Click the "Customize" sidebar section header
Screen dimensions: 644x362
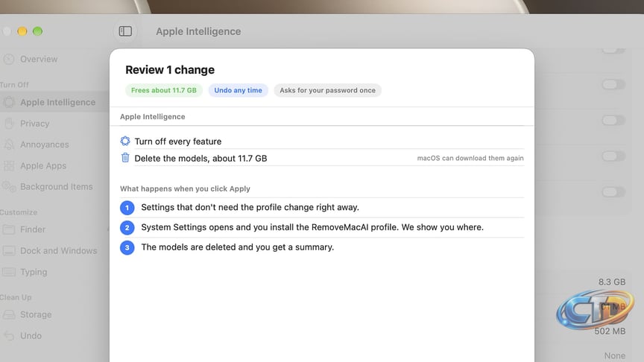pyautogui.click(x=19, y=212)
